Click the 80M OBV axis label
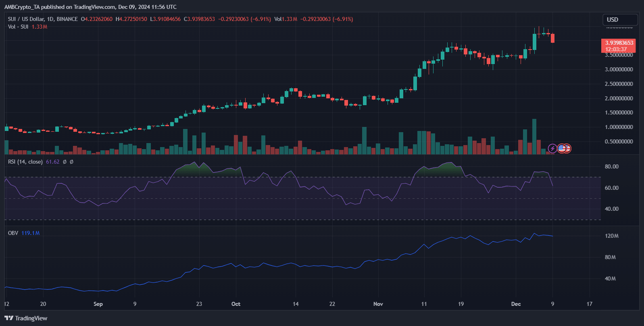The width and height of the screenshot is (644, 326). tap(611, 257)
